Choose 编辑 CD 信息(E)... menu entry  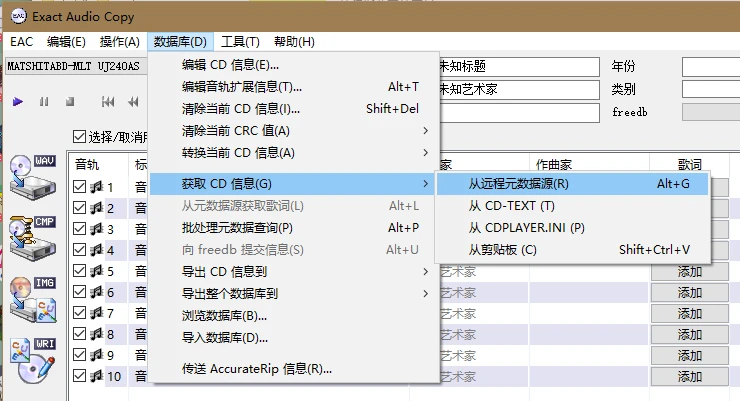pyautogui.click(x=294, y=65)
